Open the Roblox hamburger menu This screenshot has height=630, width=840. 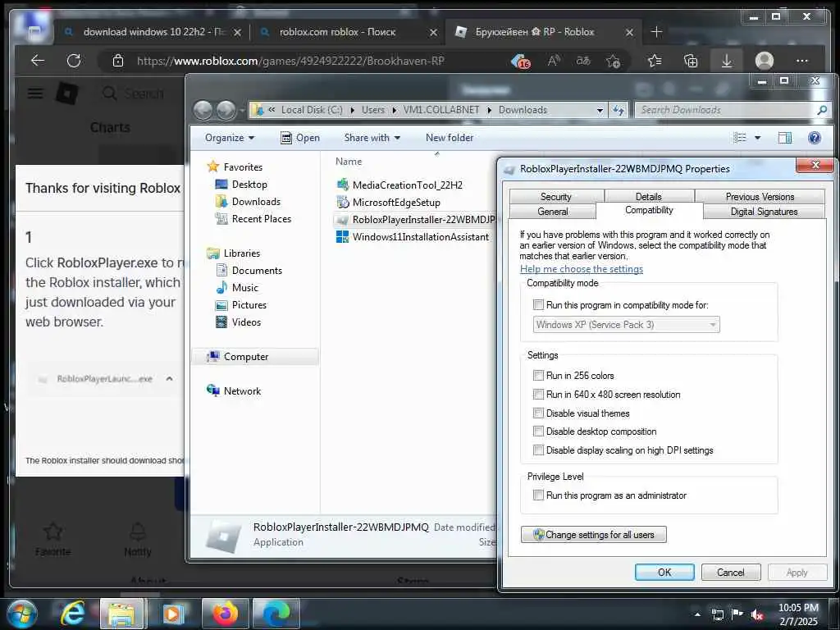click(35, 94)
